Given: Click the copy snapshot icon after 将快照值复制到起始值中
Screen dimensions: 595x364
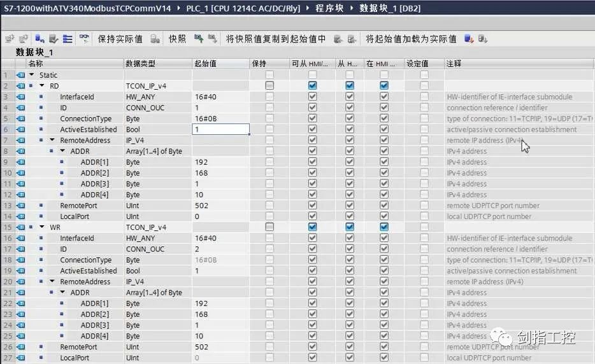Looking at the screenshot, I should click(338, 39).
